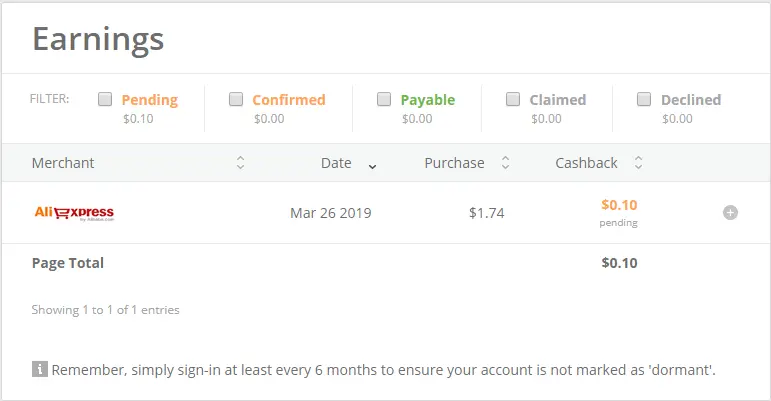
Task: Enable the Payable filter checkbox
Action: pyautogui.click(x=384, y=99)
